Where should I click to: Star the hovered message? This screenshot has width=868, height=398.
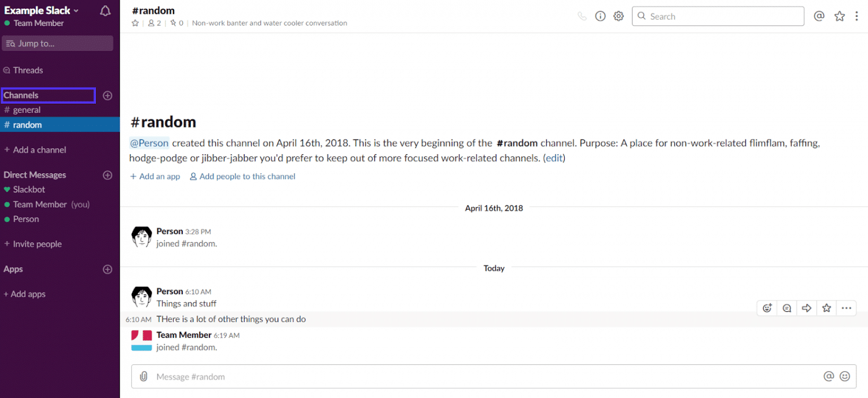pyautogui.click(x=826, y=308)
